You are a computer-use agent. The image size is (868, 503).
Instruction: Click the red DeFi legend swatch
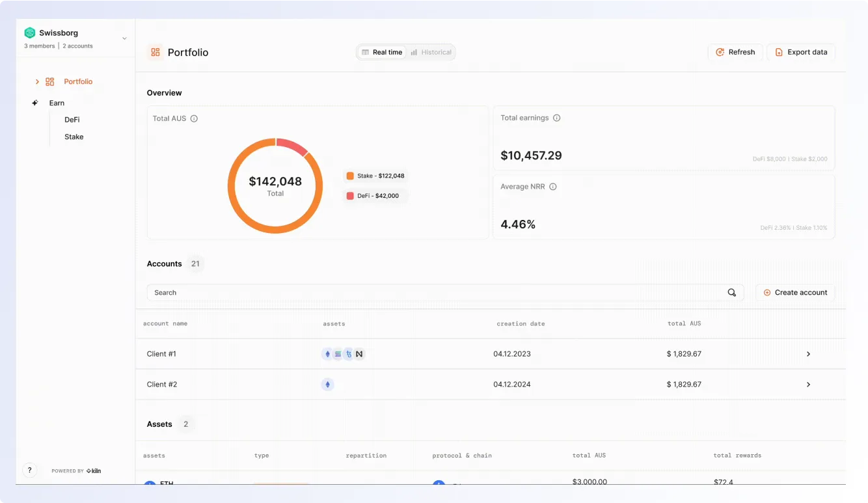(x=350, y=195)
